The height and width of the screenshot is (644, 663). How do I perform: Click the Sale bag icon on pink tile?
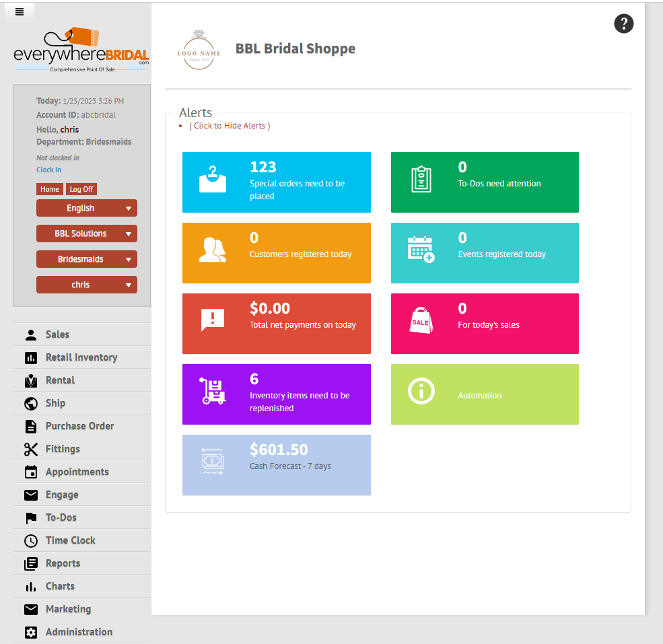(x=421, y=320)
